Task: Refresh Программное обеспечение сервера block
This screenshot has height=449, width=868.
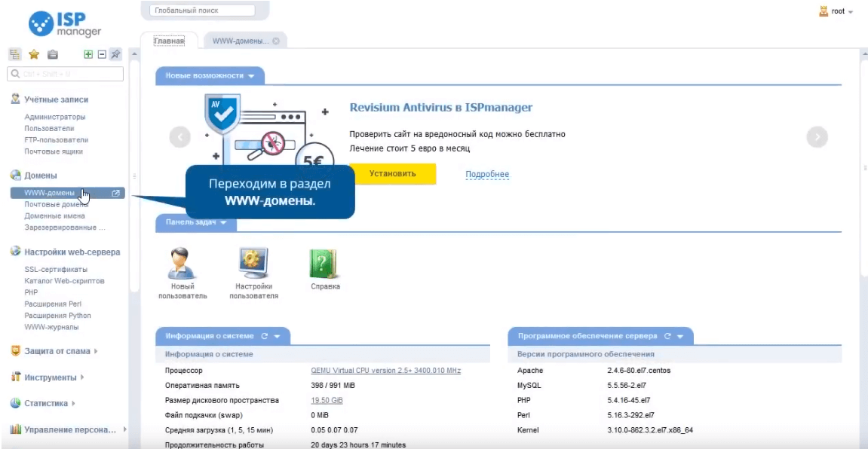Action: tap(667, 336)
